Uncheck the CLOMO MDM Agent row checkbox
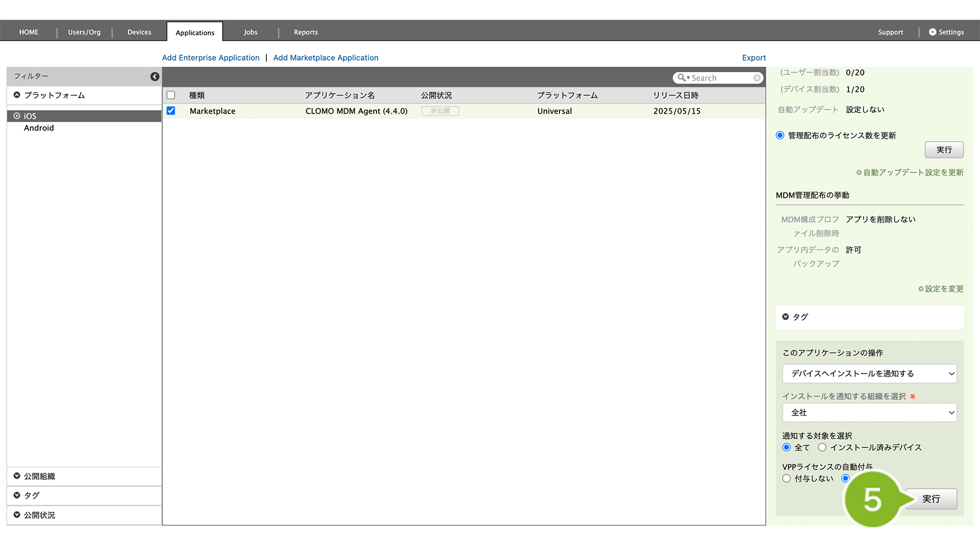Image resolution: width=980 pixels, height=551 pixels. [171, 111]
